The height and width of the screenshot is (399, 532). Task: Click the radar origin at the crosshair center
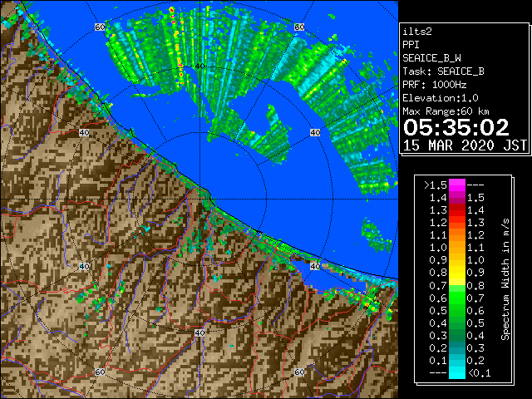[x=199, y=199]
